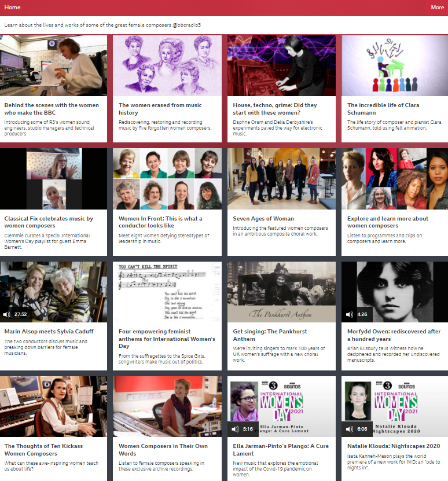Open 'The women erased from music history' link
Screen dimensions: 448x481
click(160, 109)
